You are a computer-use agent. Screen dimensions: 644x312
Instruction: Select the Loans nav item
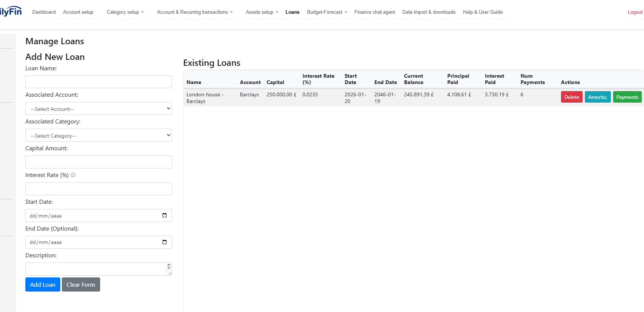[292, 12]
